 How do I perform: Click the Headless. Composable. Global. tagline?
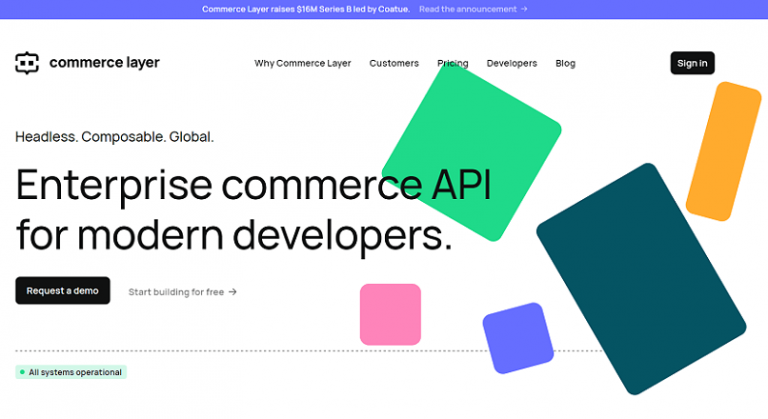[x=115, y=137]
